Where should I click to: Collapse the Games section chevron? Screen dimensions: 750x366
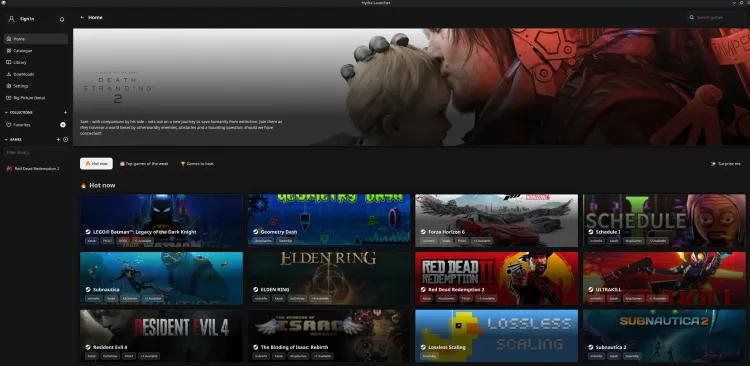point(6,139)
